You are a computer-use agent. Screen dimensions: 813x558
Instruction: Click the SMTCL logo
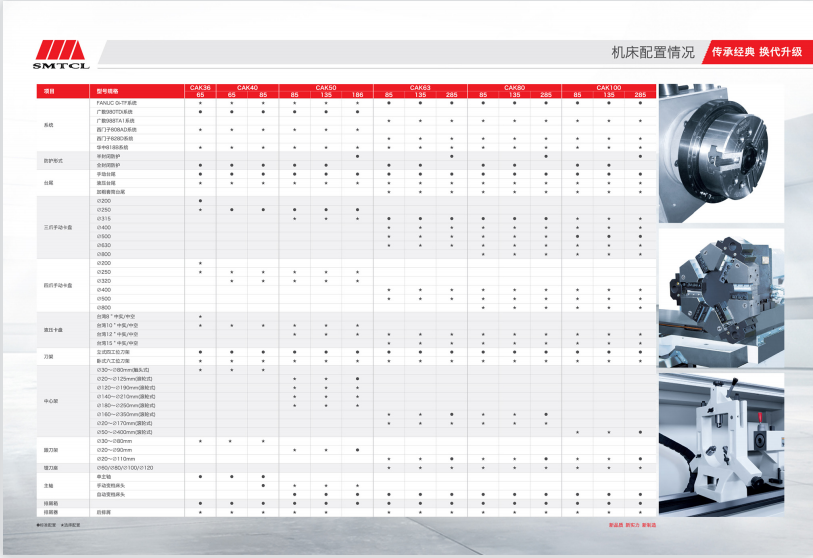pos(61,55)
